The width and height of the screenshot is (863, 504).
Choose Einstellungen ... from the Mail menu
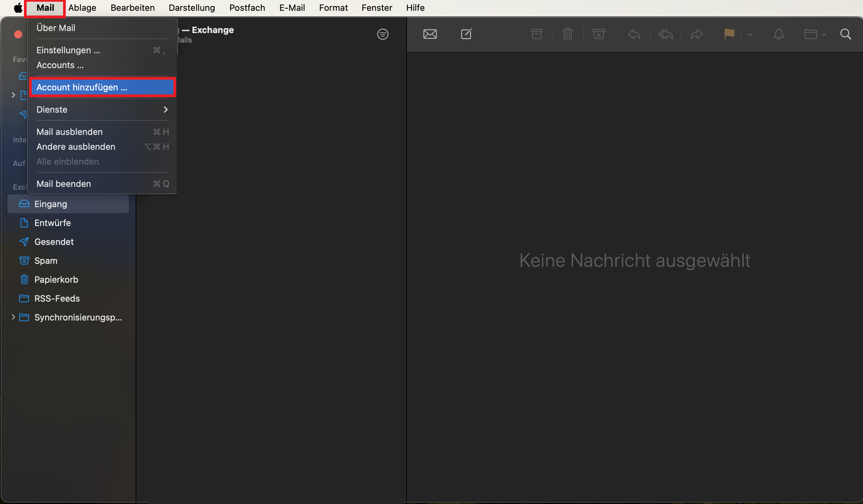68,50
